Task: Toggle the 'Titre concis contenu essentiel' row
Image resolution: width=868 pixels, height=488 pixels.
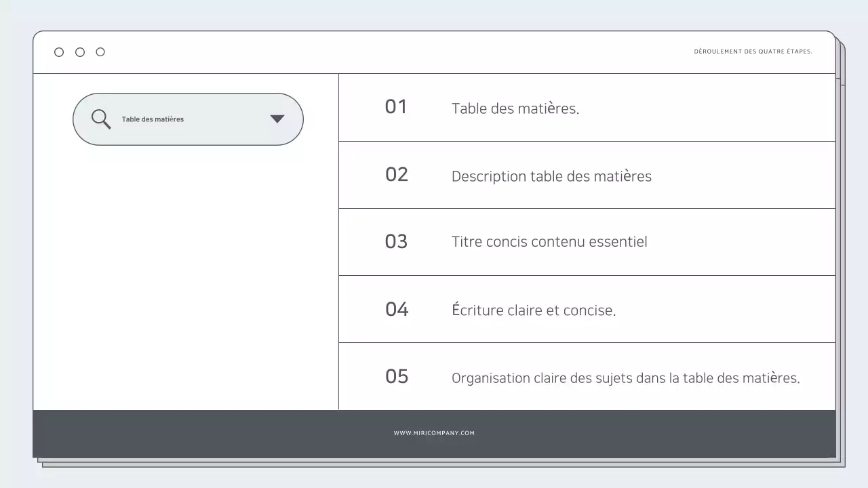Action: (549, 241)
